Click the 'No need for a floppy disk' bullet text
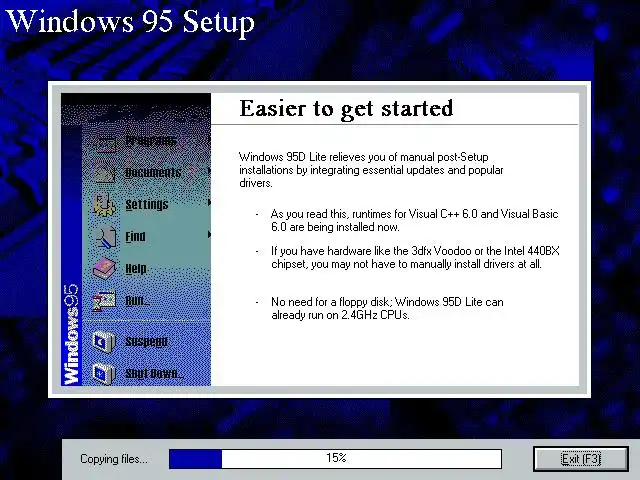The image size is (640, 480). coord(387,308)
